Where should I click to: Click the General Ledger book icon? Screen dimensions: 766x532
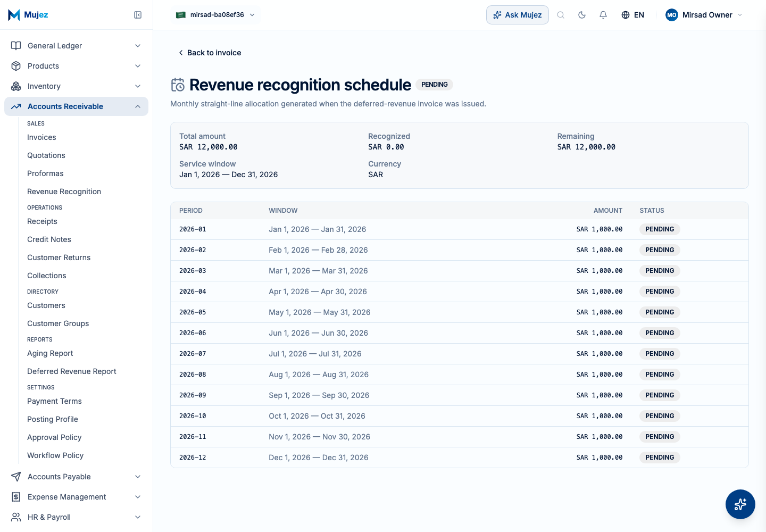(16, 46)
